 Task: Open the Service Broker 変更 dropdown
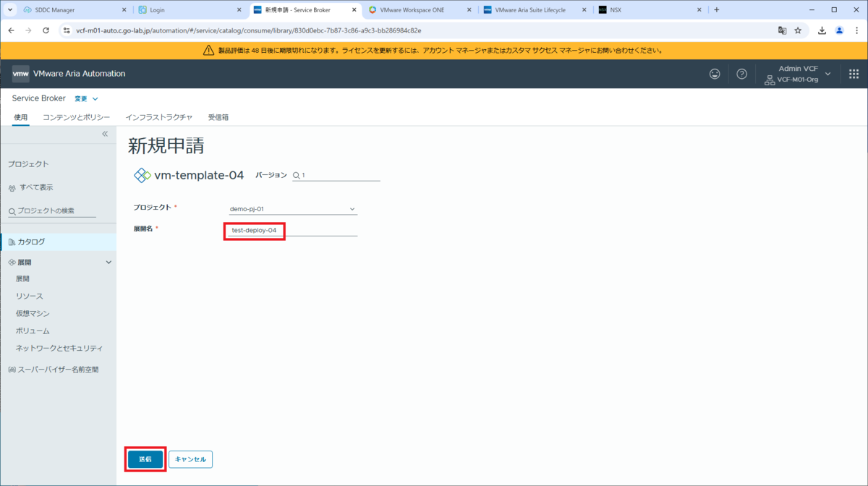click(86, 98)
